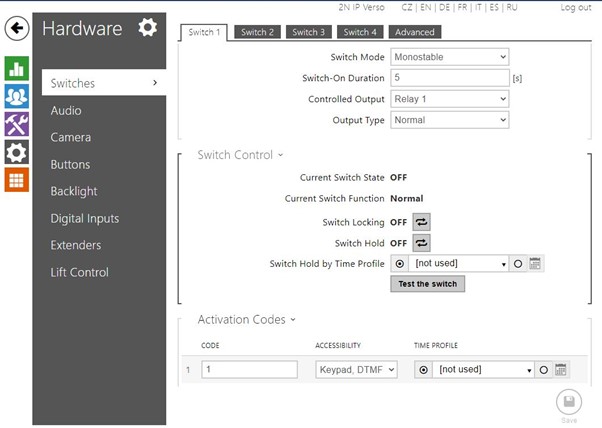Click the Save disk icon
The width and height of the screenshot is (602, 428).
[568, 402]
